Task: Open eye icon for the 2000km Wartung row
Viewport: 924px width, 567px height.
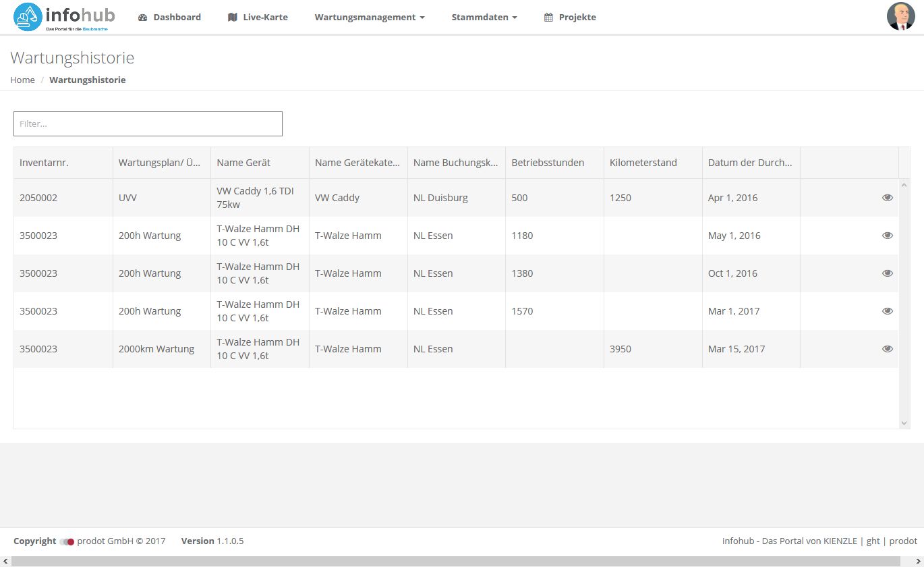Action: 887,349
